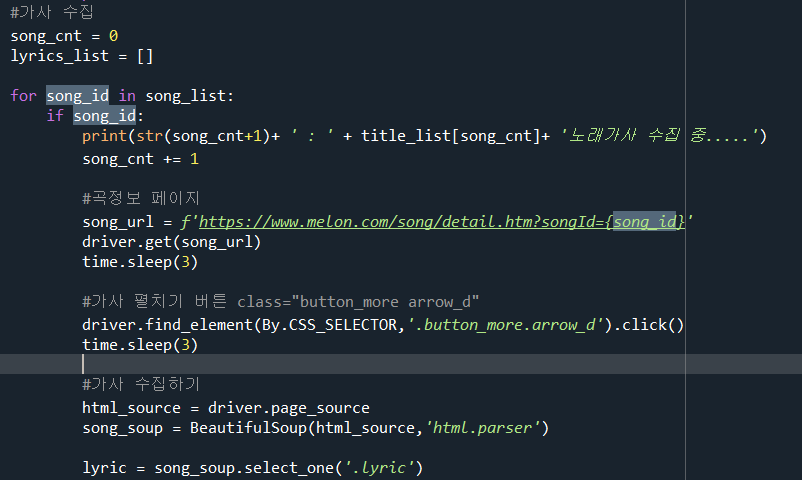The width and height of the screenshot is (802, 480).
Task: Click 'time.sleep(3)' after driver.get
Action: pos(140,261)
